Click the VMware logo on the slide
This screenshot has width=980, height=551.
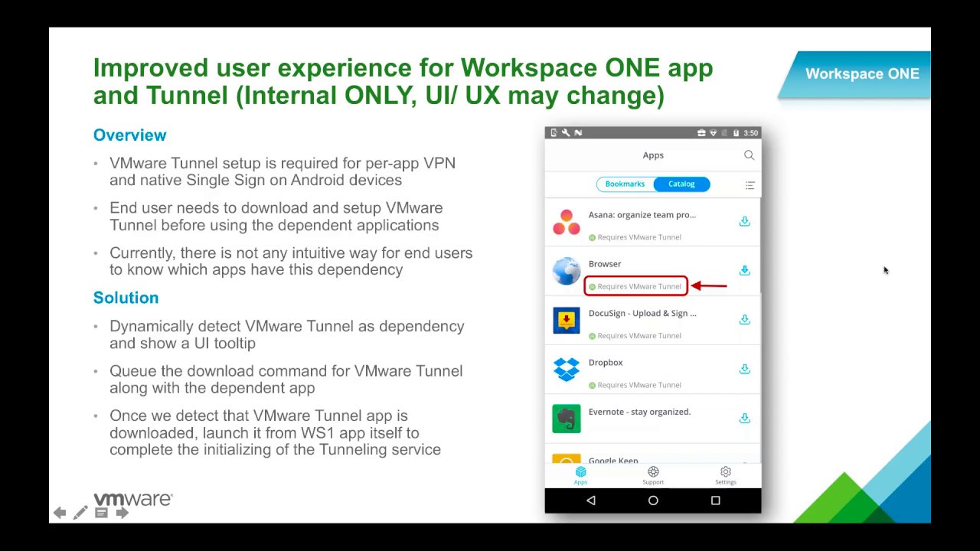[133, 500]
